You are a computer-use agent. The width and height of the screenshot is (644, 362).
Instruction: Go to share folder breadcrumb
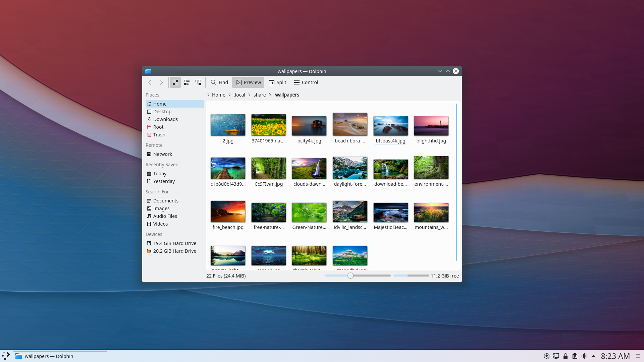point(260,95)
